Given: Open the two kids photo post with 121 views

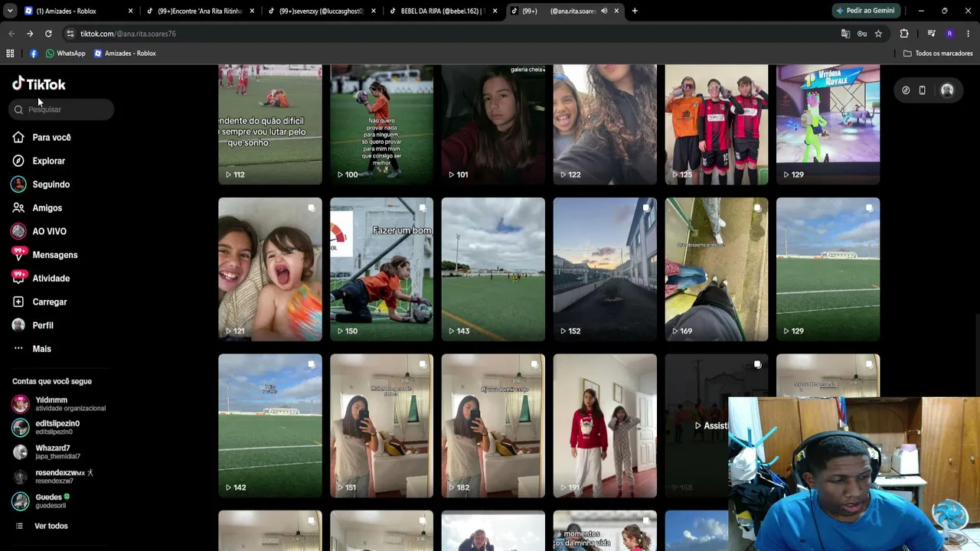Looking at the screenshot, I should pos(270,269).
